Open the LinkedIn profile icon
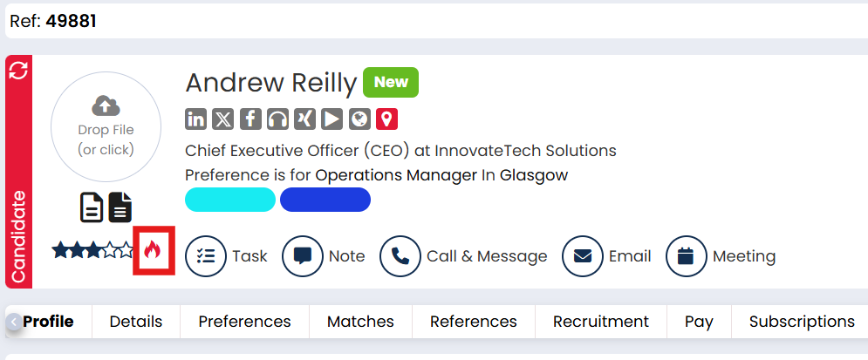 (x=196, y=119)
